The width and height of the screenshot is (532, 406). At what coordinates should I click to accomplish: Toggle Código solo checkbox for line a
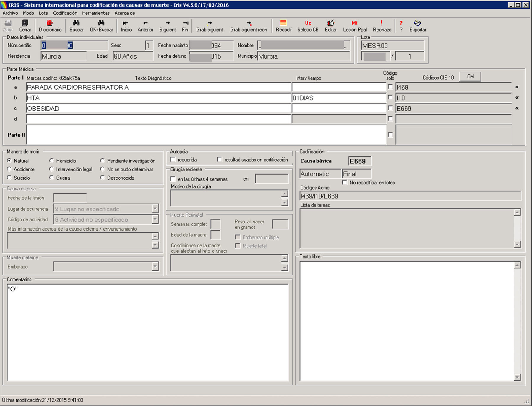(x=390, y=87)
